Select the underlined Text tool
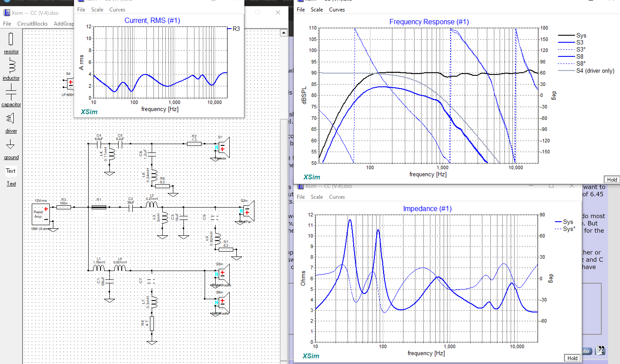The width and height of the screenshot is (620, 364). 11,184
